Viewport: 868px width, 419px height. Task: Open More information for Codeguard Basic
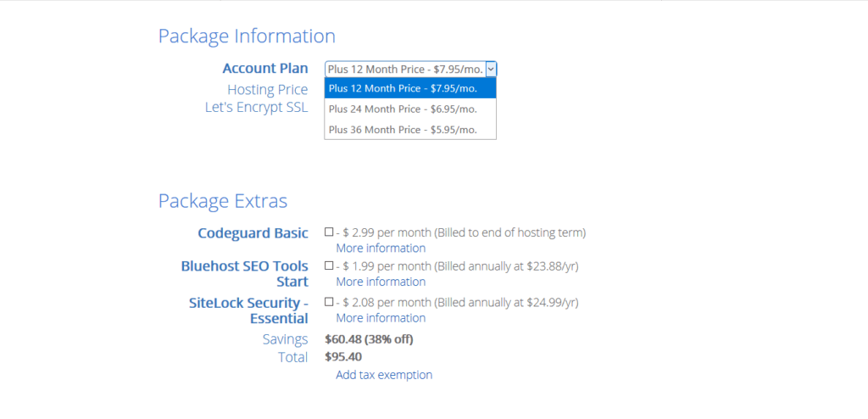[x=381, y=248]
